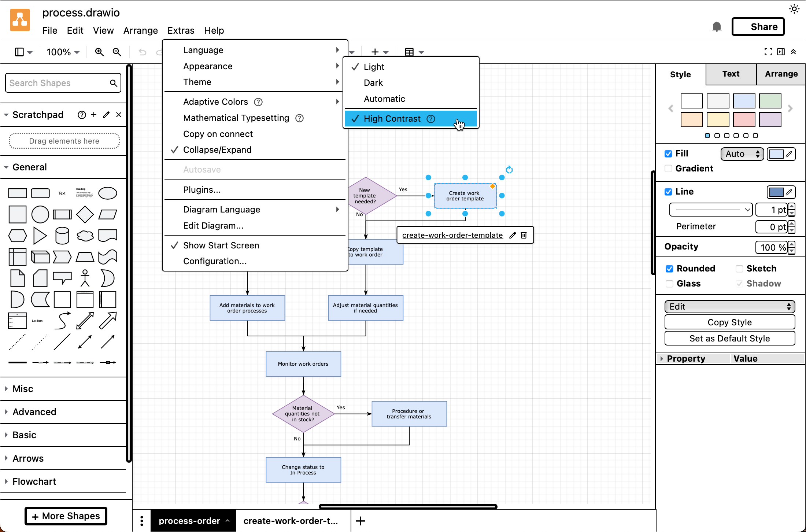Click the Share button
806x532 pixels.
758,26
